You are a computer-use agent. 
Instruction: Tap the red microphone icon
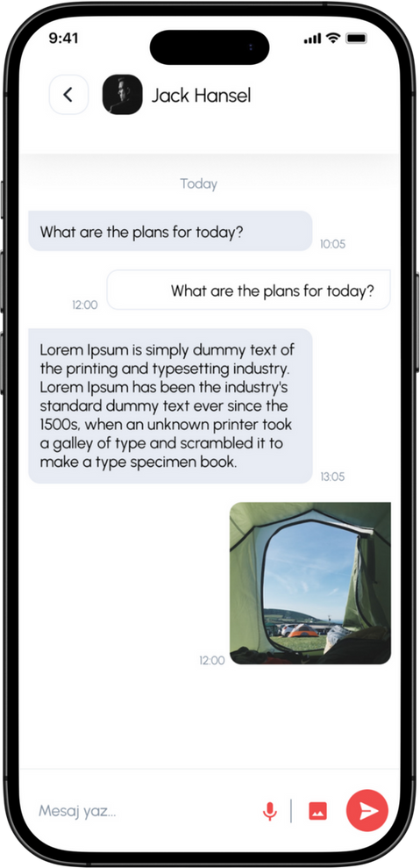(x=269, y=811)
